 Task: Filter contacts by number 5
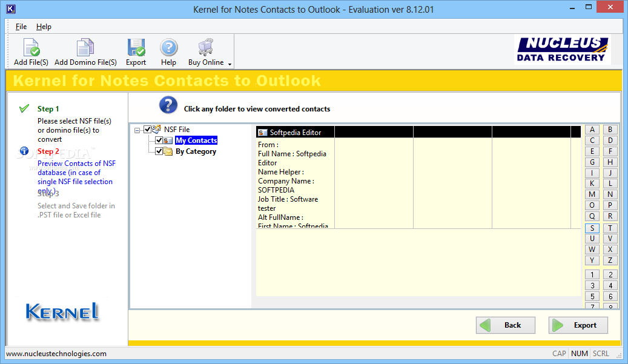tap(592, 296)
